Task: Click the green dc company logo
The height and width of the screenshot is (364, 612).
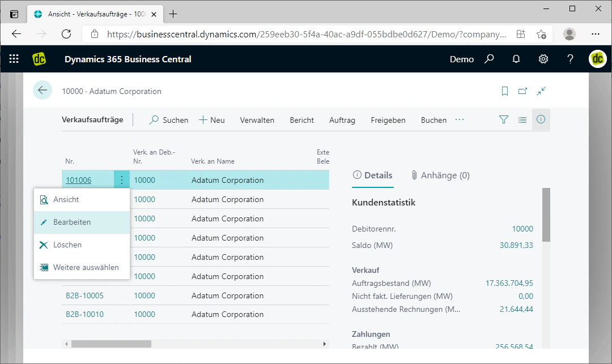Action: point(39,59)
